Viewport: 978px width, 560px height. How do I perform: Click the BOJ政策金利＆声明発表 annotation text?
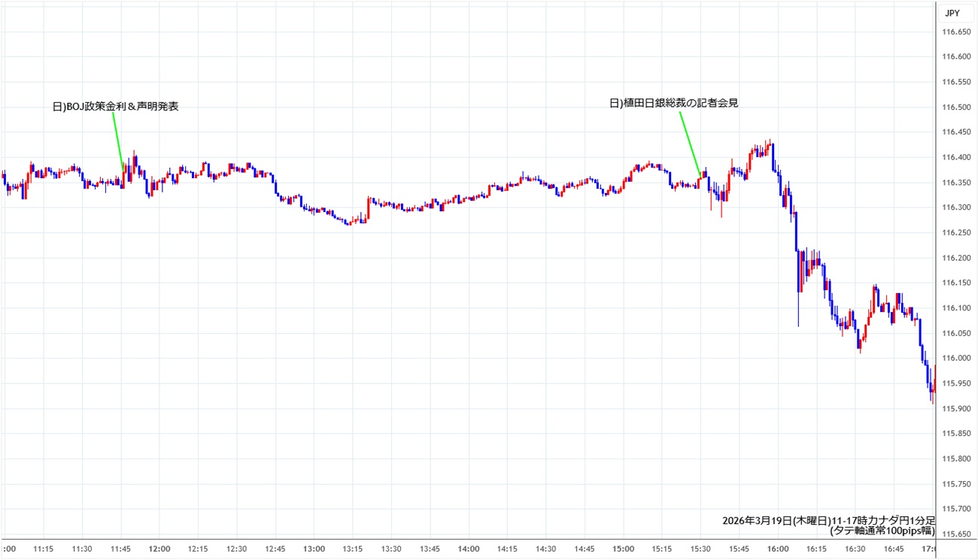[x=115, y=107]
